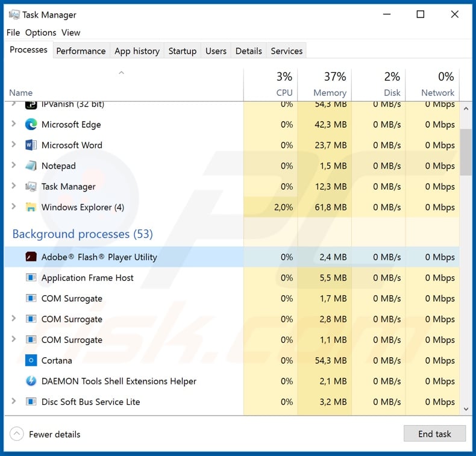Screen dimensions: 476x456
Task: Click the icon of COM Surrogate using 2,8 MB
Action: tap(31, 319)
